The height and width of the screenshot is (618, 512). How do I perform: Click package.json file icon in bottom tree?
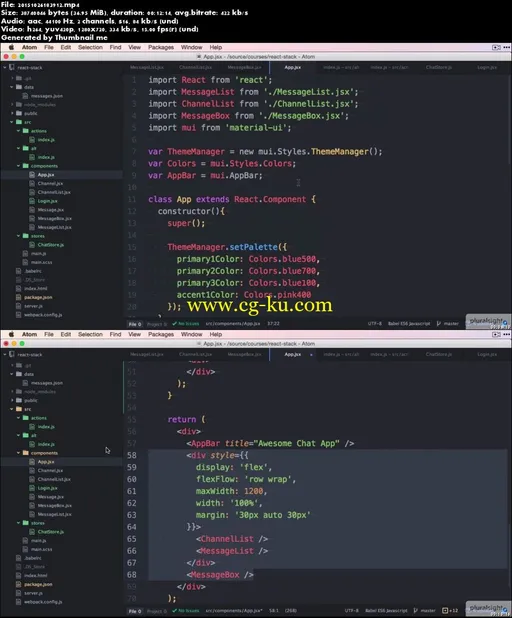pos(18,584)
